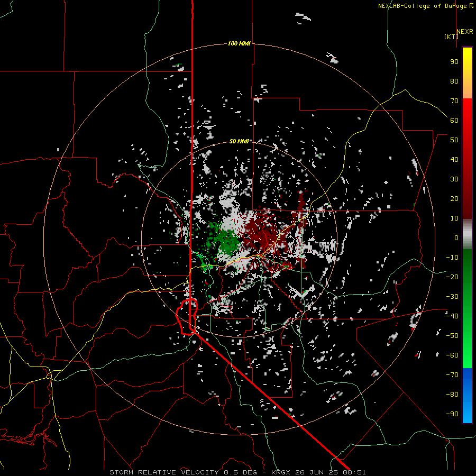
Task: Click the 0.5 DEG elevation text
Action: point(240,472)
